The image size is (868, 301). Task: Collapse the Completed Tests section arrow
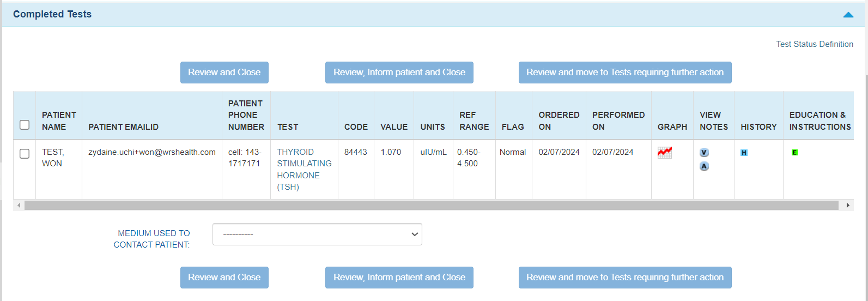[848, 15]
